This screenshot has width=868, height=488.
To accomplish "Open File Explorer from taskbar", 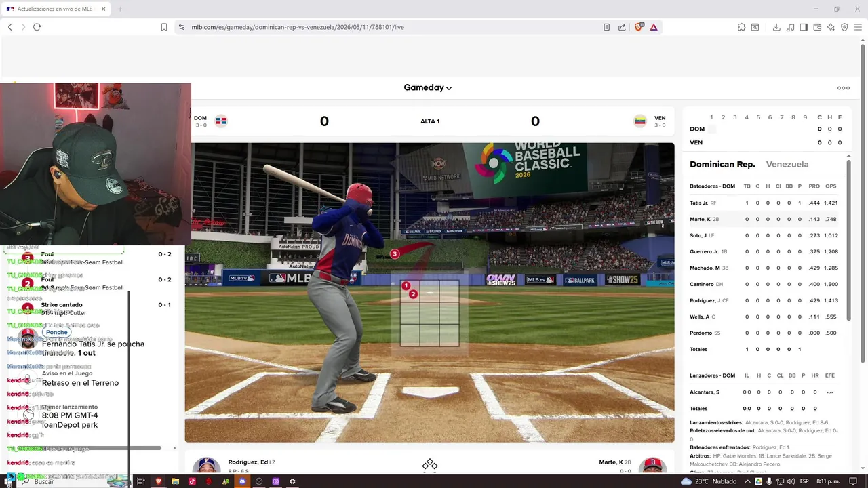I will 176,481.
